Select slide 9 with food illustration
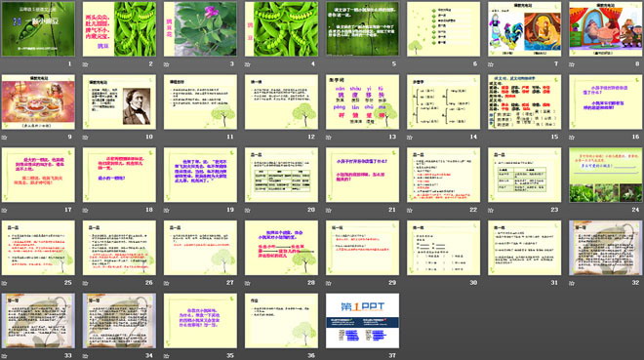Screen dimensions: 644x360 [38, 101]
